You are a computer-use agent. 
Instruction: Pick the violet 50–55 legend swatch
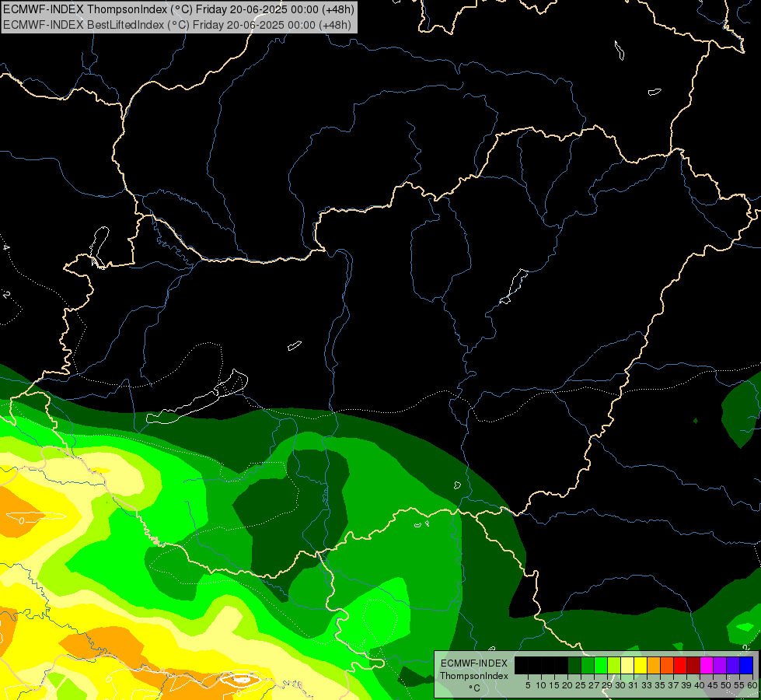click(733, 665)
